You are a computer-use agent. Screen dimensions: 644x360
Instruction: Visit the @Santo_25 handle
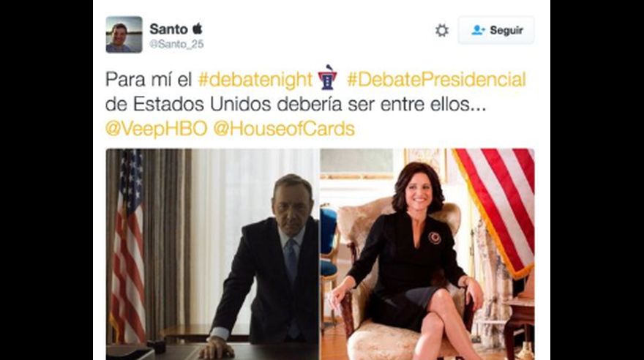pyautogui.click(x=176, y=45)
